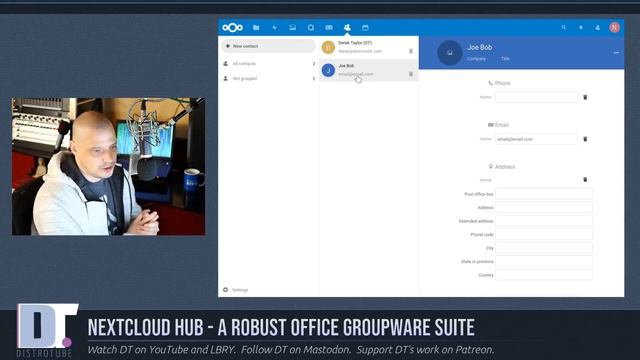The height and width of the screenshot is (360, 640).
Task: Open the contacts menu icon in header
Action: click(598, 27)
